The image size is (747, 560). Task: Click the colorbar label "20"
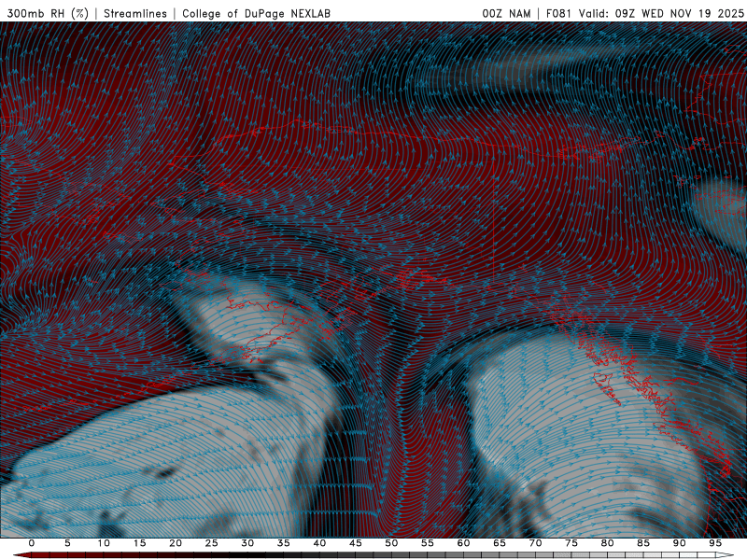[176, 543]
